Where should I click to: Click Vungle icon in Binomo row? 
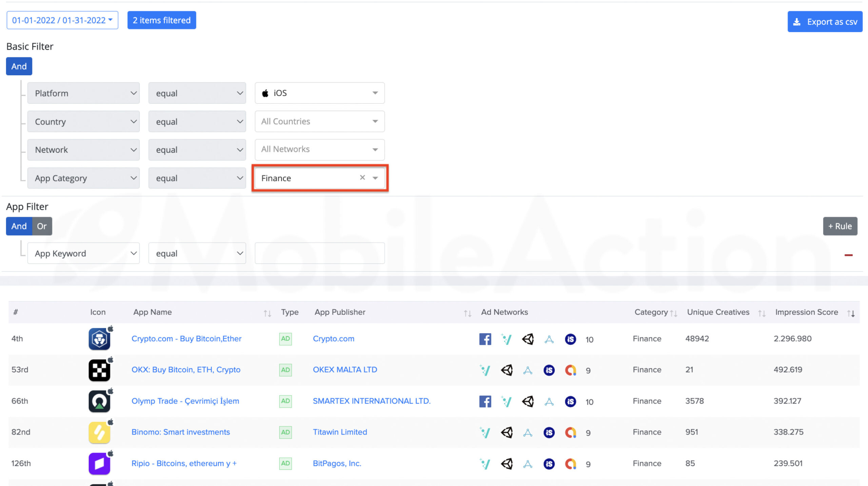(485, 432)
